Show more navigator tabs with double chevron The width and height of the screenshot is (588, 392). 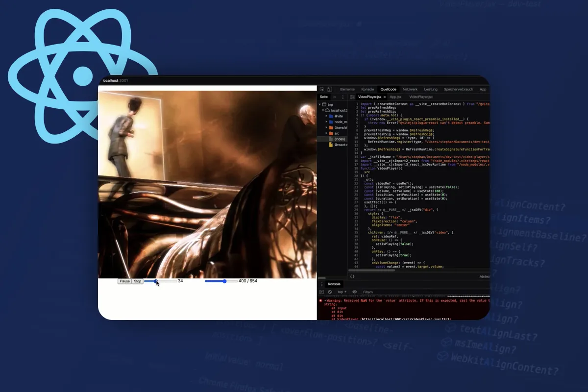[x=335, y=97]
